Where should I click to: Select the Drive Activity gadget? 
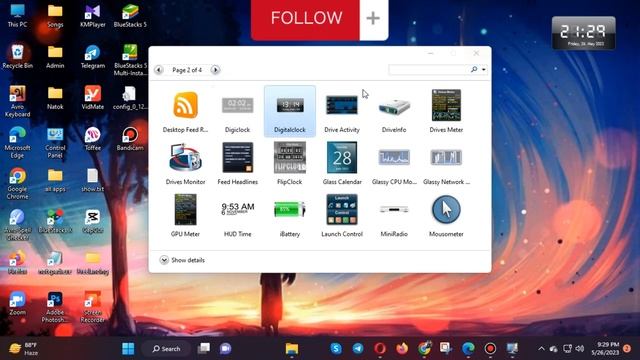pos(342,111)
